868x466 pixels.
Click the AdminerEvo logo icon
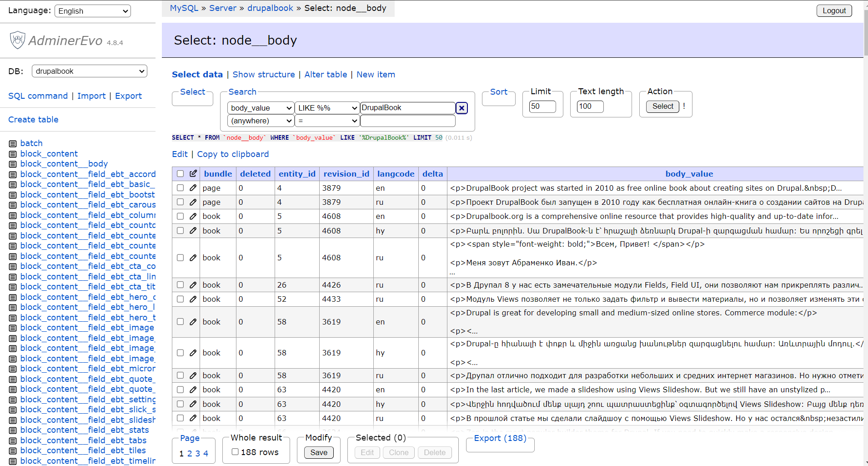pos(18,40)
